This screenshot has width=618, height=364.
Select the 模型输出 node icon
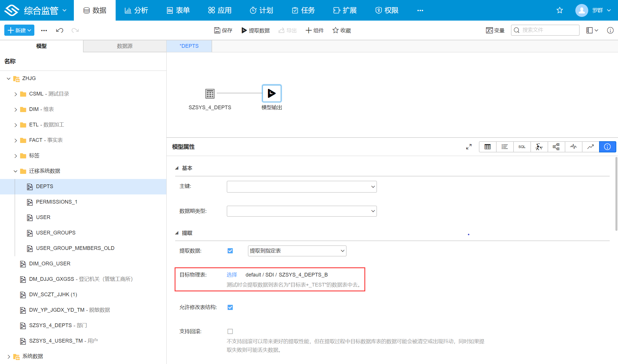[x=271, y=93]
